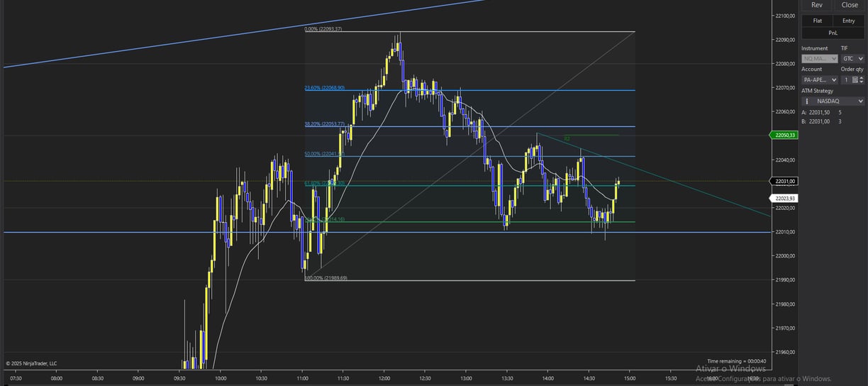
Task: Click the 21970,00 price axis label
Action: tap(785, 329)
